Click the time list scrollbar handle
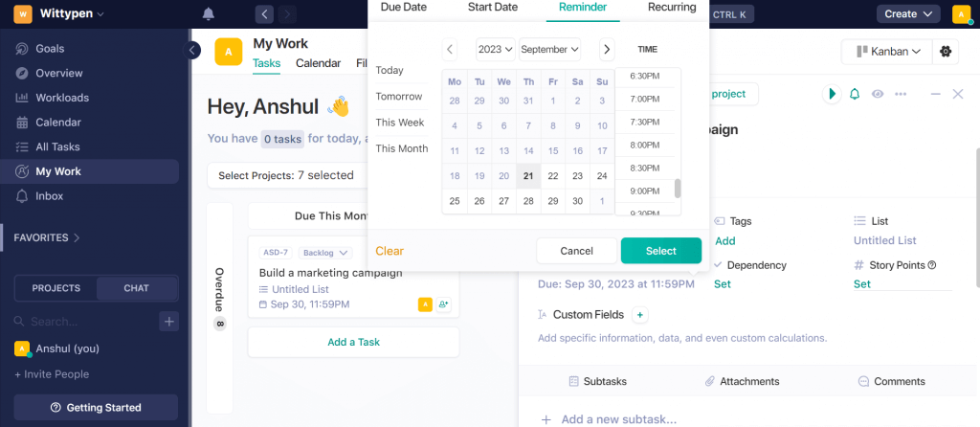This screenshot has width=980, height=427. pos(678,189)
